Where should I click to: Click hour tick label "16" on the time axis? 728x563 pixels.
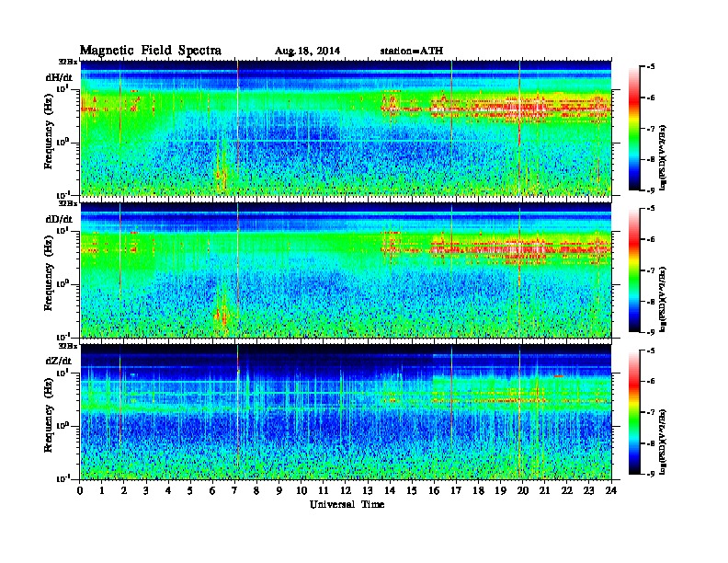(x=434, y=490)
